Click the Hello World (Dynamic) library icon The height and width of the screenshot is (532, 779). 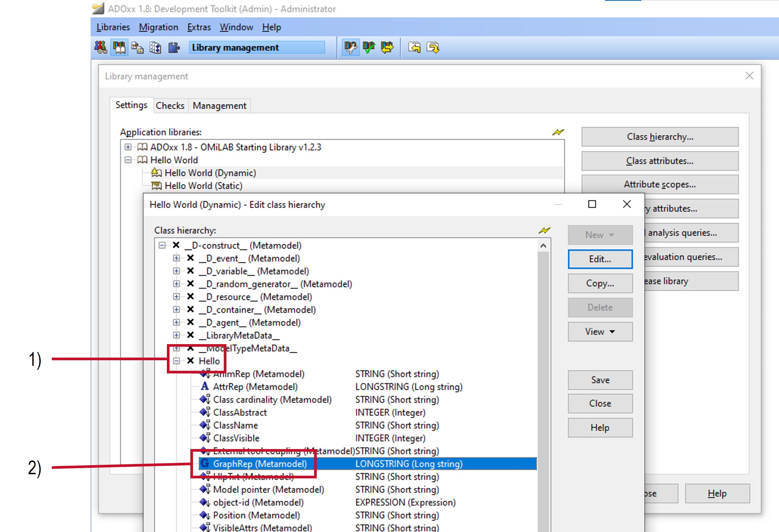[x=156, y=173]
